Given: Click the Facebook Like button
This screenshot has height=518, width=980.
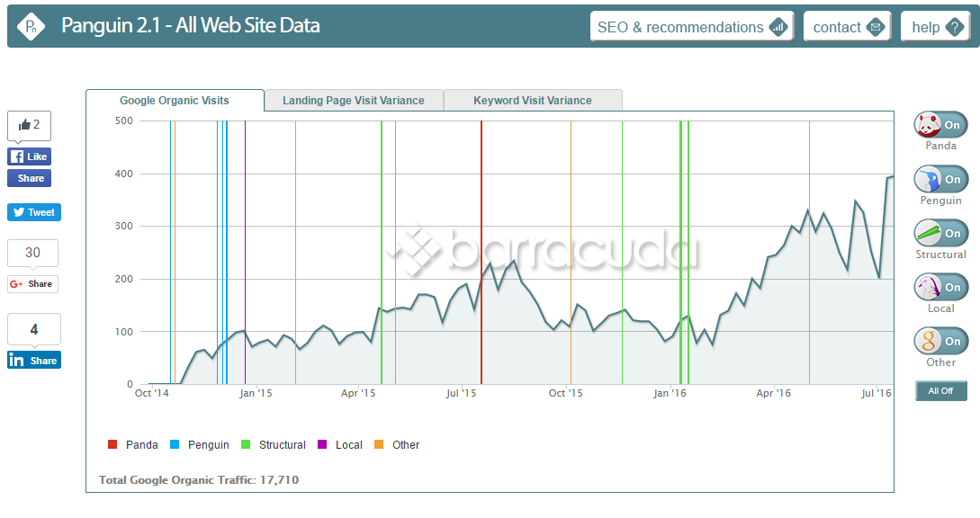Looking at the screenshot, I should 29,156.
